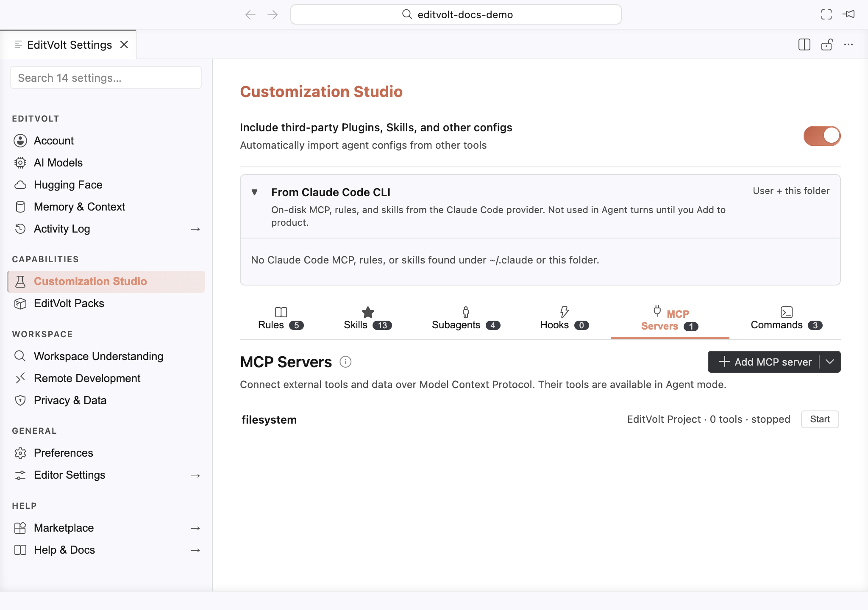Switch to the Subagents tab
The image size is (868, 610).
(x=466, y=319)
